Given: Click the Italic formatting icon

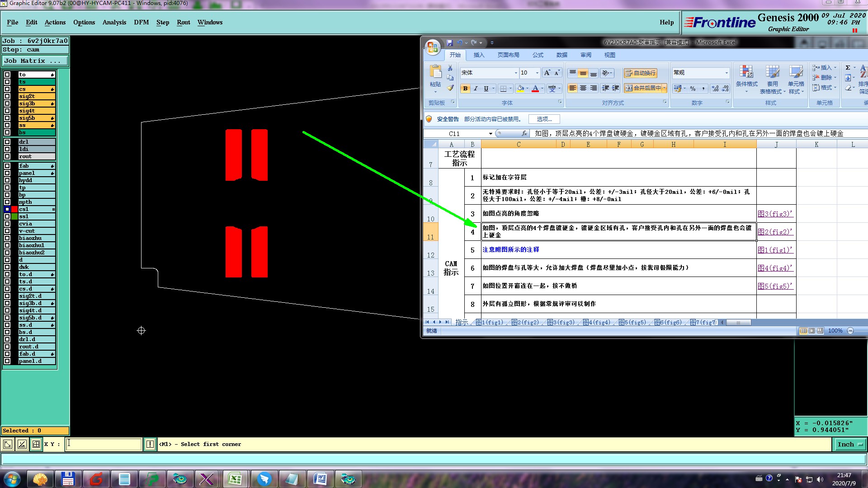Looking at the screenshot, I should [x=476, y=89].
